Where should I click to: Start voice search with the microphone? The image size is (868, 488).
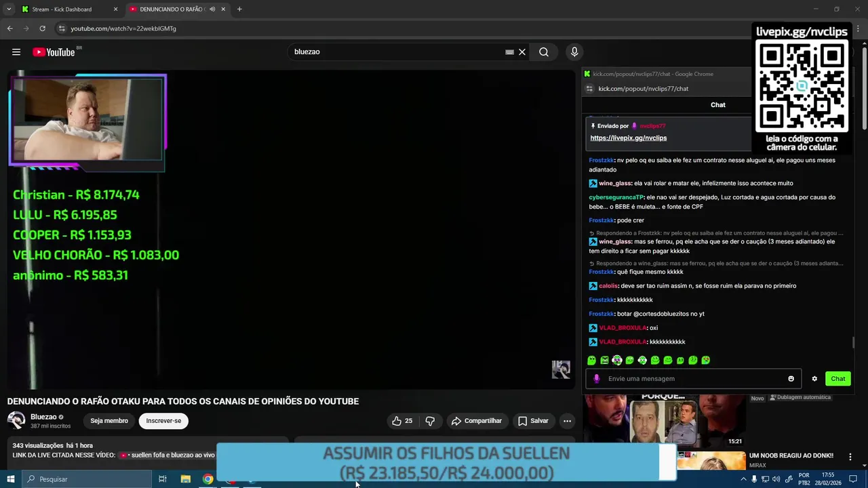574,52
